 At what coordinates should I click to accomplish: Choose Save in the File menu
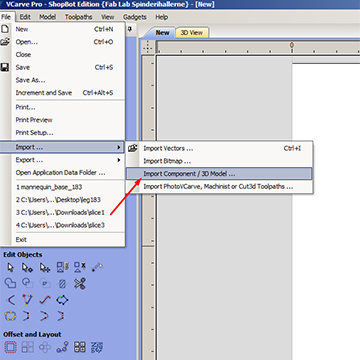(62, 67)
